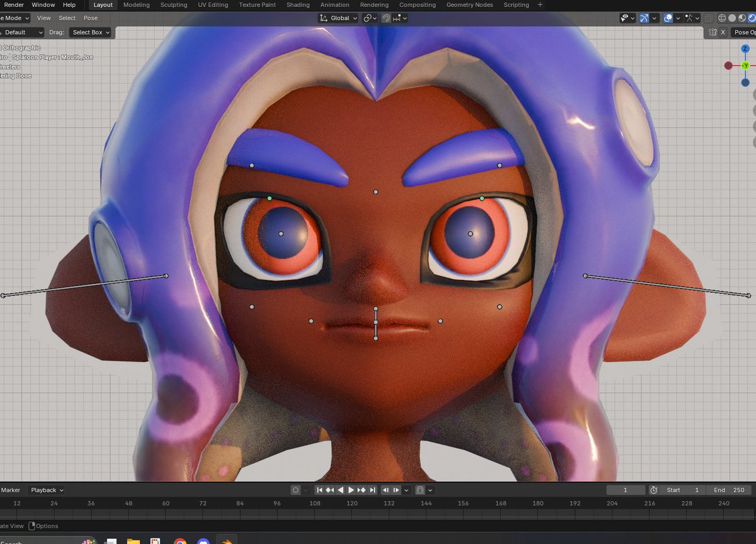Image resolution: width=756 pixels, height=544 pixels.
Task: Switch to solid viewport shading
Action: (x=733, y=18)
